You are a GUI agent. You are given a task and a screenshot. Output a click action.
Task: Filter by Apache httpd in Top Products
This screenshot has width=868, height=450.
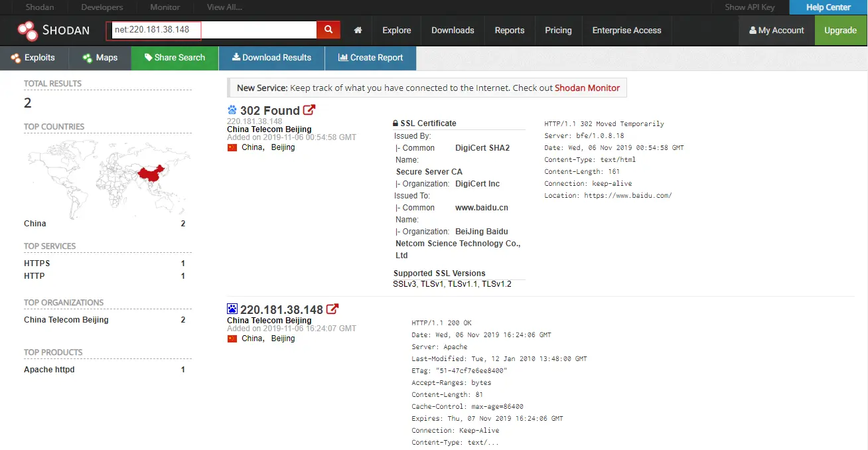point(49,370)
